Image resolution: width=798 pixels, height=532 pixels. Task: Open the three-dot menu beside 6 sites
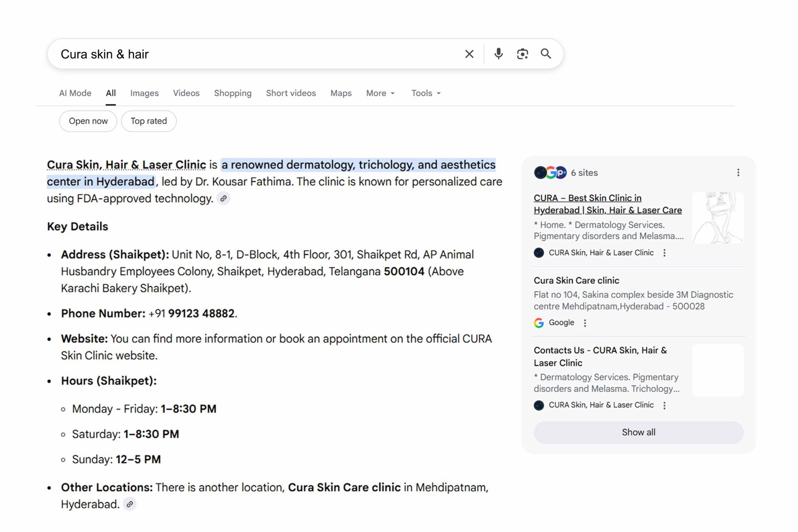pos(738,173)
